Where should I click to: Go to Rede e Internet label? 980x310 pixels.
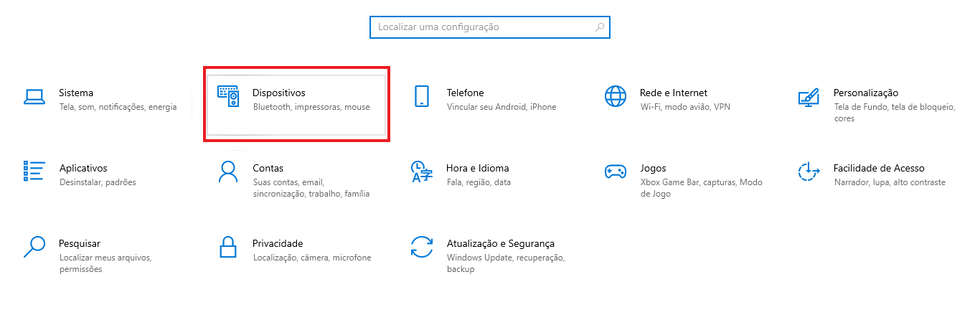click(674, 93)
